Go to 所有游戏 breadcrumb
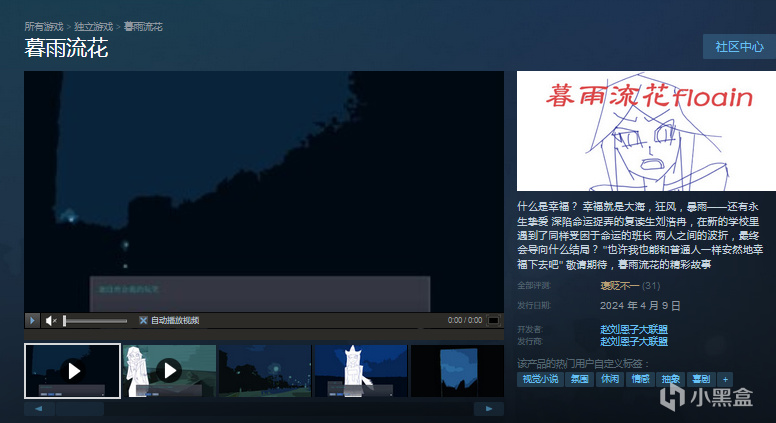This screenshot has height=423, width=776. coord(44,27)
